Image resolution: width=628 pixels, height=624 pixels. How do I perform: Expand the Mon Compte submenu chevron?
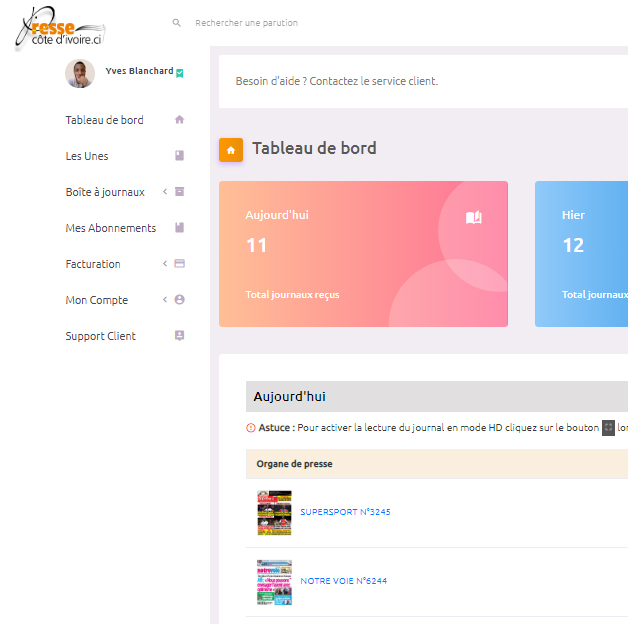pos(165,300)
